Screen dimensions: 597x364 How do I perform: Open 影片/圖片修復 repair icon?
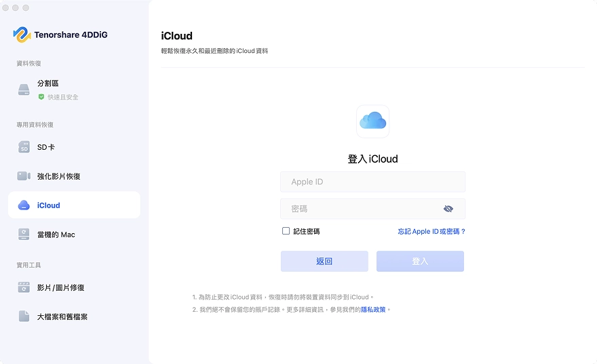[x=24, y=287]
